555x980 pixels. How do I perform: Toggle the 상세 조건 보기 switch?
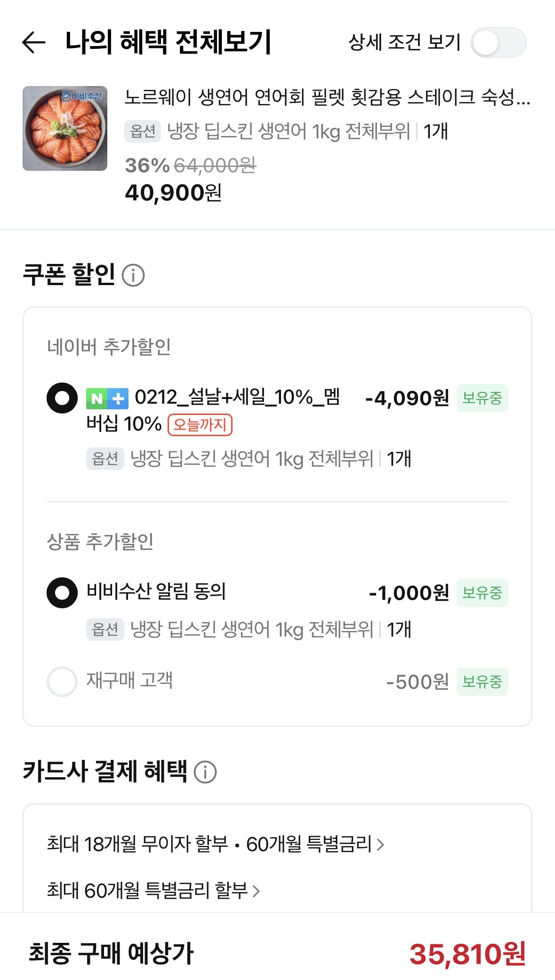tap(498, 43)
